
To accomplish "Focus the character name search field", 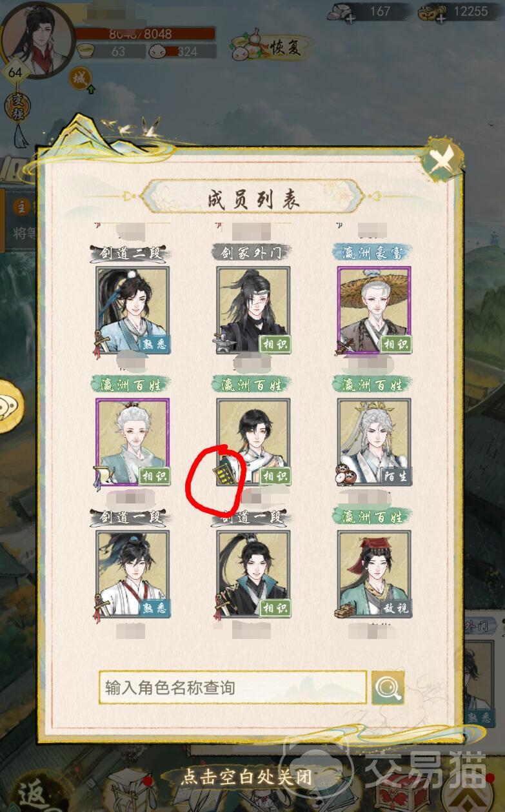I will (233, 687).
